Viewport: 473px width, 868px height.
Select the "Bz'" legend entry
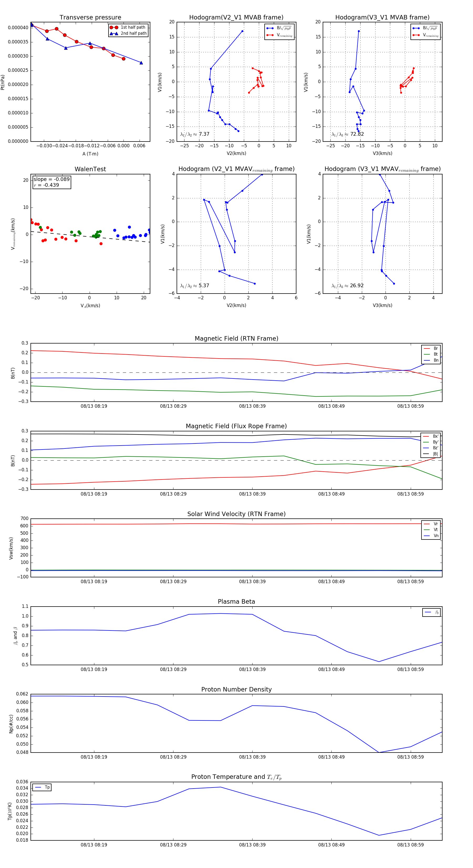[x=431, y=448]
